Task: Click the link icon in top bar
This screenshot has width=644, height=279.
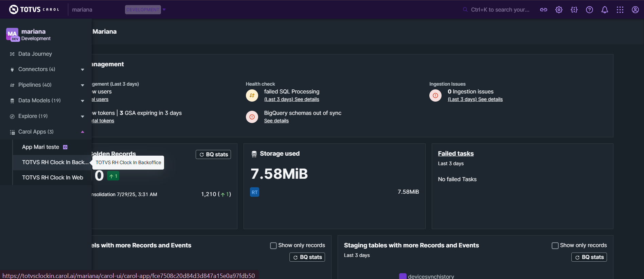Action: pyautogui.click(x=543, y=10)
